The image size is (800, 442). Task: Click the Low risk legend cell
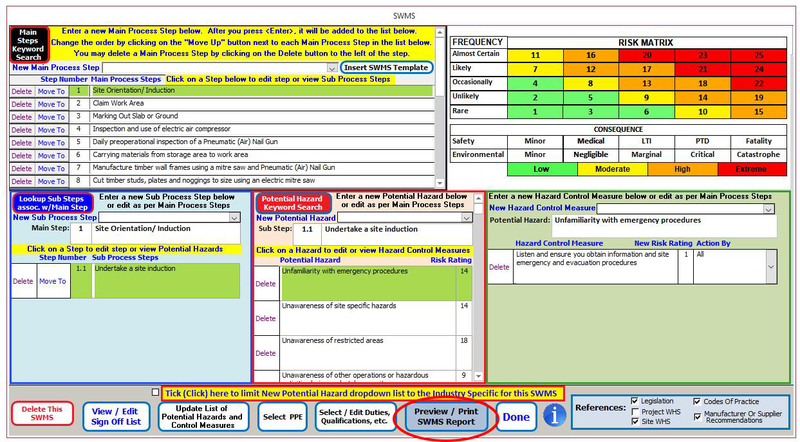pyautogui.click(x=542, y=169)
